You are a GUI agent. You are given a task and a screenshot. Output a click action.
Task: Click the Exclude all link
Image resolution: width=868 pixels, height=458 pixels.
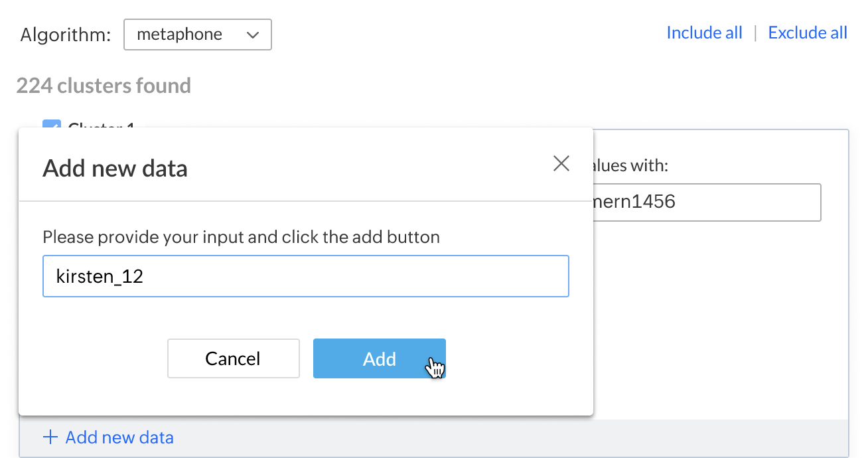pyautogui.click(x=808, y=33)
